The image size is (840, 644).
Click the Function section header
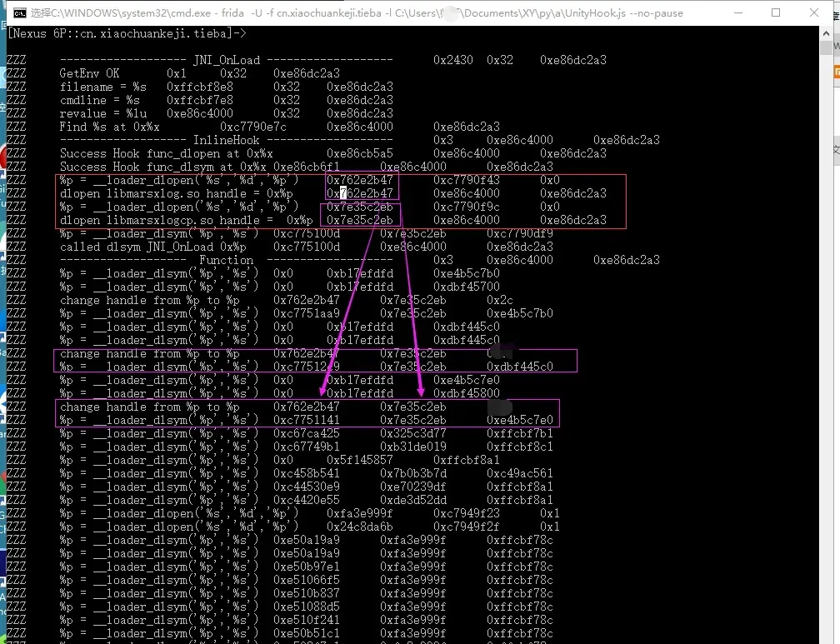(x=226, y=261)
